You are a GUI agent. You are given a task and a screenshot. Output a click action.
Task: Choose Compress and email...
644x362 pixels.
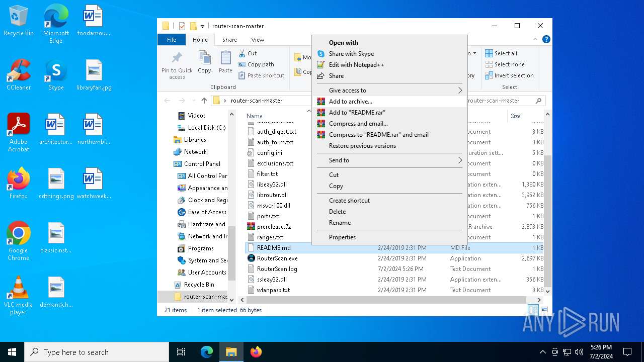(389, 124)
